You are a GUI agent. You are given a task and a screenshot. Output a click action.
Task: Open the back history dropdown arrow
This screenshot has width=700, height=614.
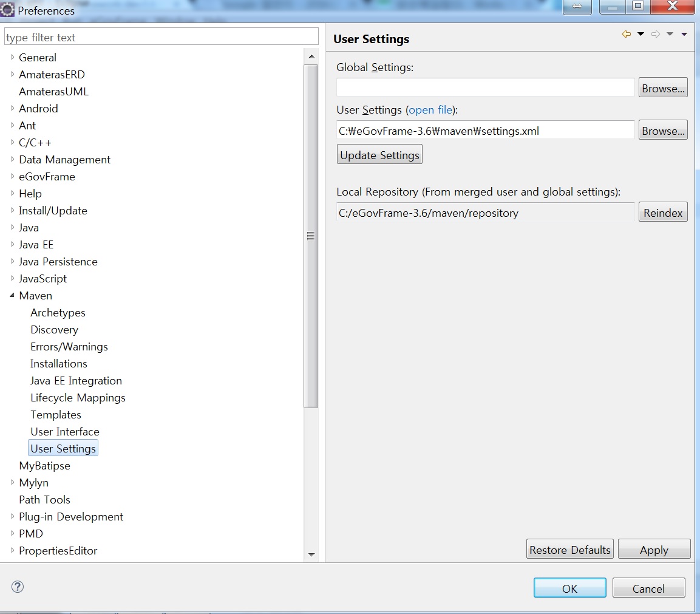click(x=641, y=35)
